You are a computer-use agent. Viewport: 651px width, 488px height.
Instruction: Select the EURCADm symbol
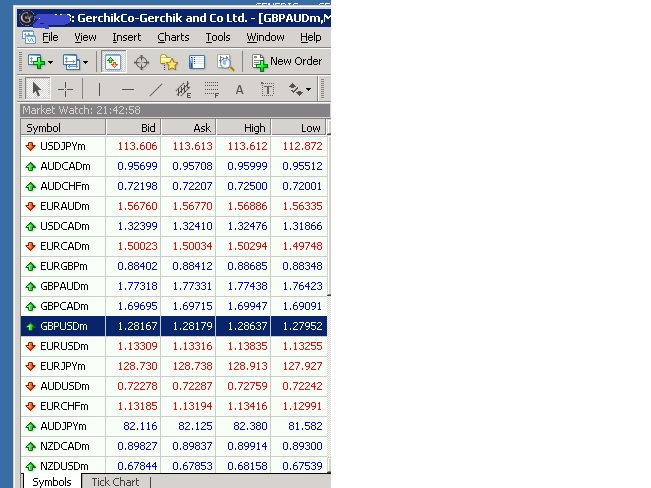65,246
